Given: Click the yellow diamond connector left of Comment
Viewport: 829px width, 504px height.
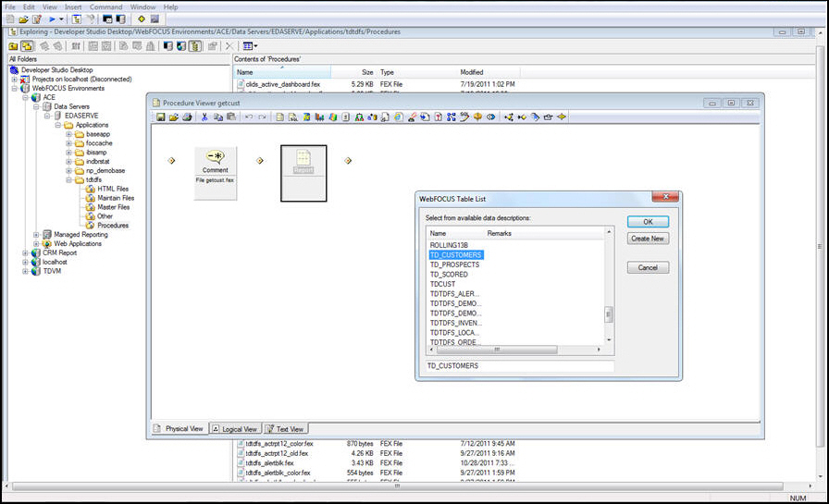Looking at the screenshot, I should click(171, 161).
